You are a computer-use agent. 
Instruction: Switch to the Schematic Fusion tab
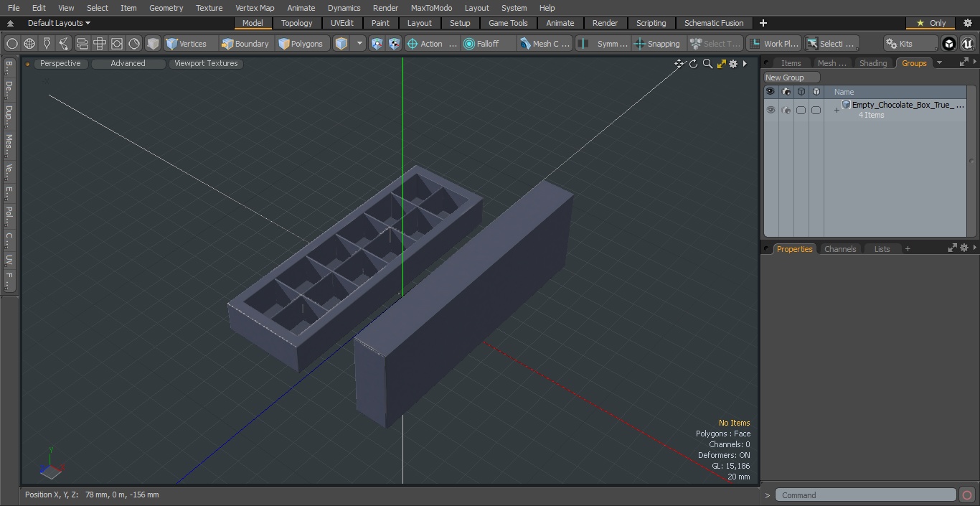click(714, 23)
